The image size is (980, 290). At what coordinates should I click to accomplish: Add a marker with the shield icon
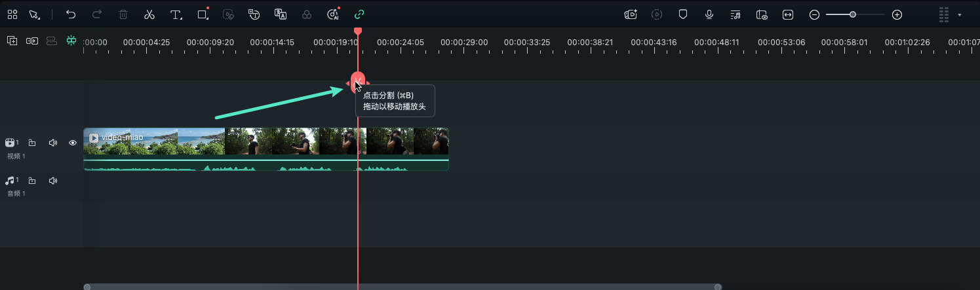point(683,14)
